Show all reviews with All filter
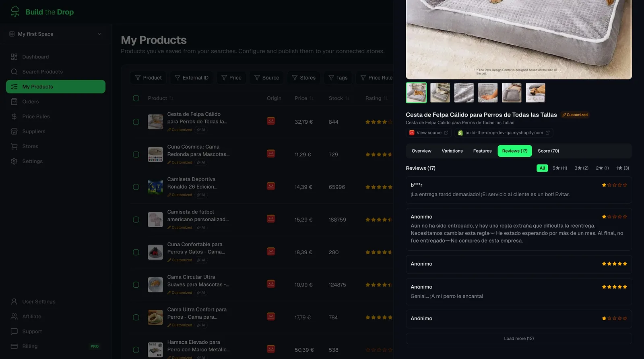 542,168
